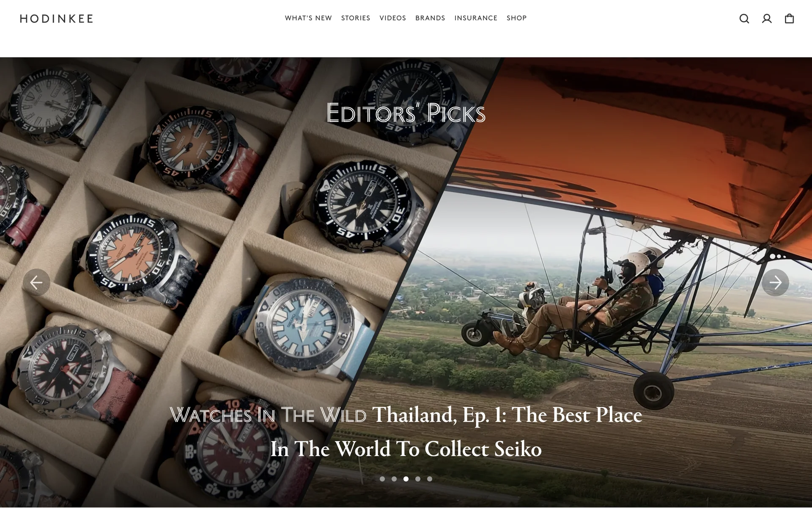Select the fifth carousel dot

(x=430, y=479)
